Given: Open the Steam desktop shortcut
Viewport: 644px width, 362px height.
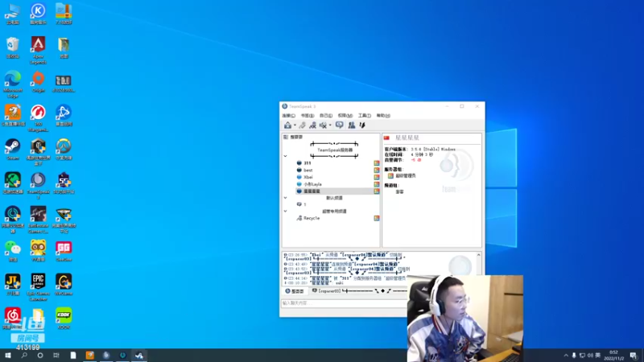Looking at the screenshot, I should click(x=13, y=150).
